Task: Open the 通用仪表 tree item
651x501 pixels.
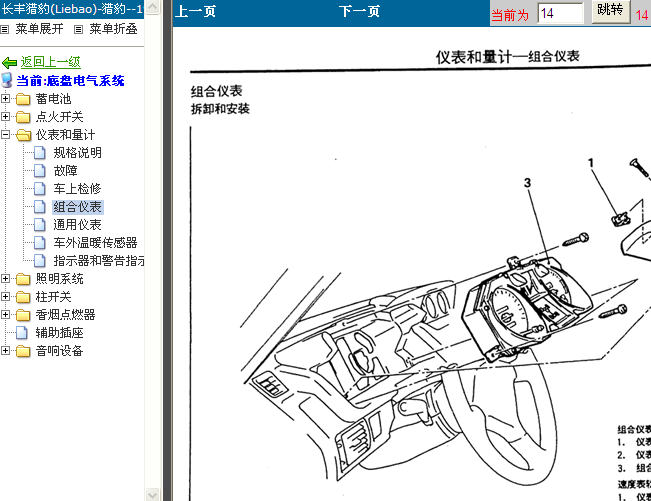Action: 78,225
